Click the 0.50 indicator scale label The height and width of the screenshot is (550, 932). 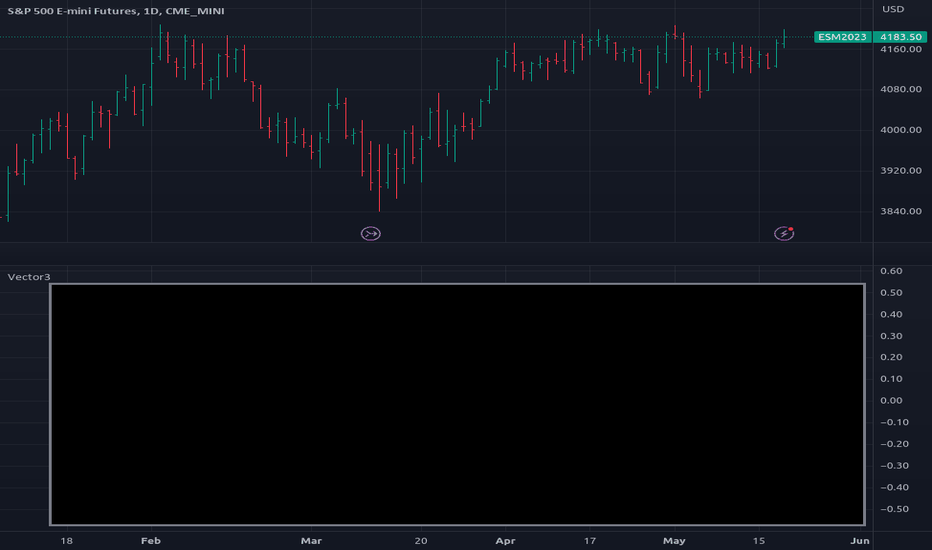pos(891,293)
